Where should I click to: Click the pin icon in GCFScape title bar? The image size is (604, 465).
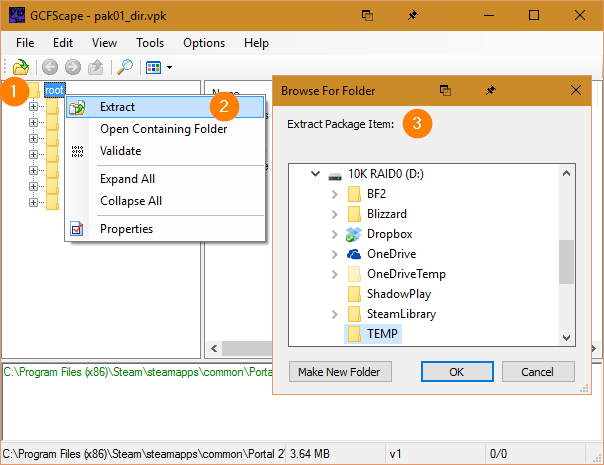tap(413, 15)
